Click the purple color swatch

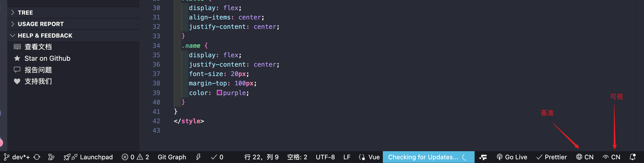[x=219, y=93]
